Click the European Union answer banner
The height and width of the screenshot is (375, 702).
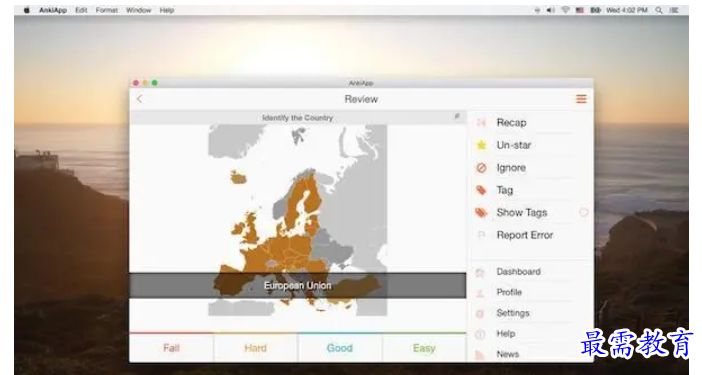click(x=298, y=286)
